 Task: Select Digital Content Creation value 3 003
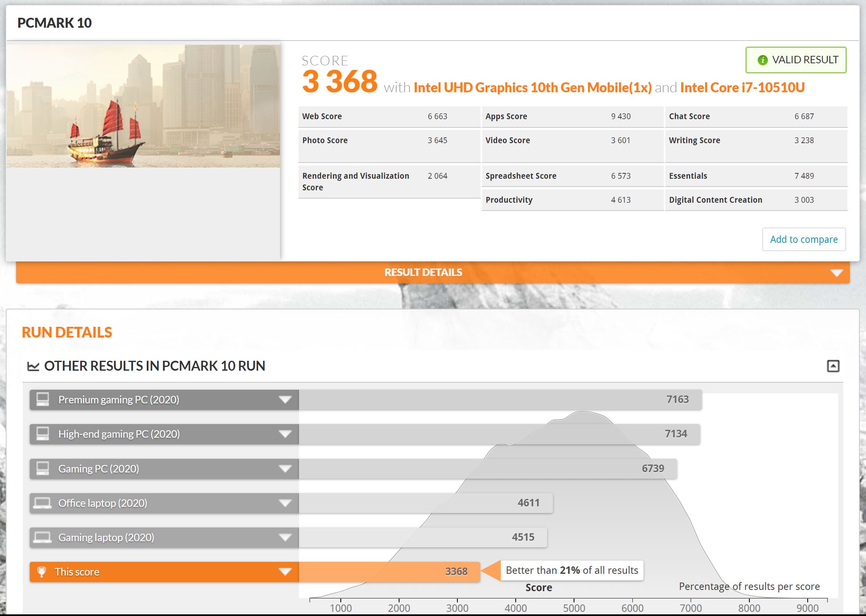(x=804, y=200)
